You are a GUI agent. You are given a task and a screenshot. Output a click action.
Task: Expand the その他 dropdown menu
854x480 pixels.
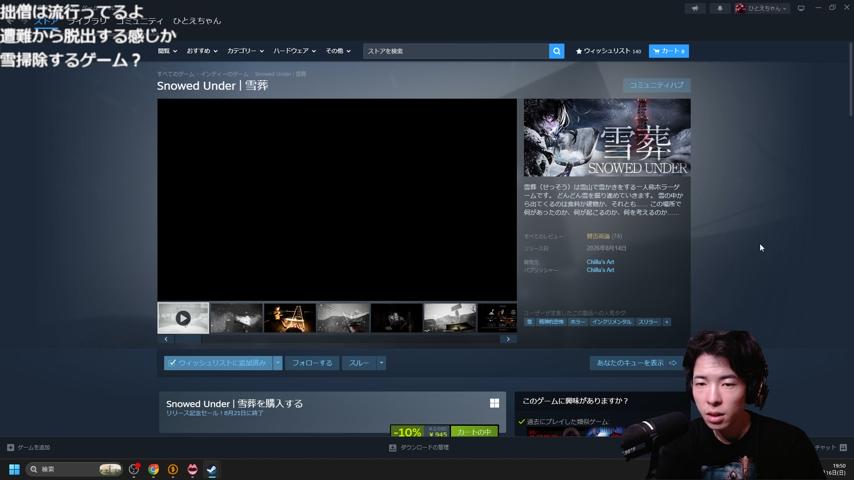click(x=338, y=51)
